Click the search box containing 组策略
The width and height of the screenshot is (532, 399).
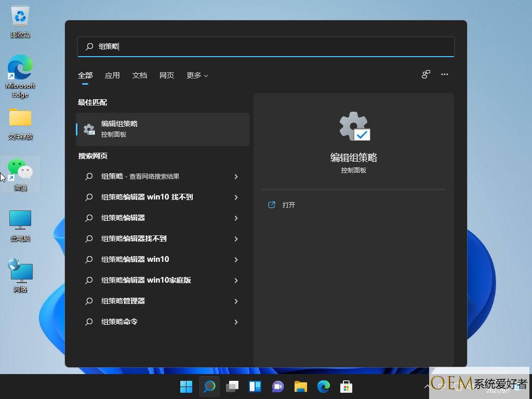click(x=266, y=47)
